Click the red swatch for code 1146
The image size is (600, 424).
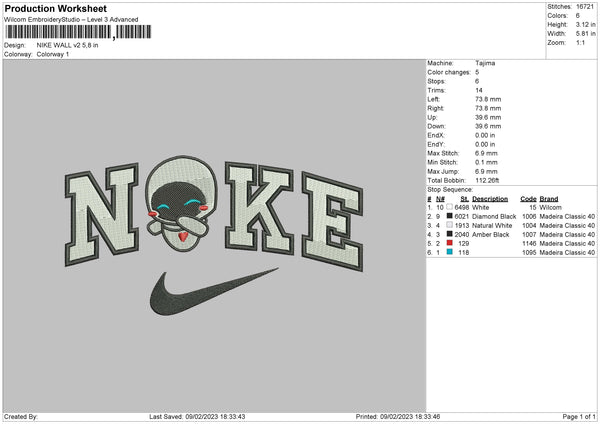[x=449, y=243]
